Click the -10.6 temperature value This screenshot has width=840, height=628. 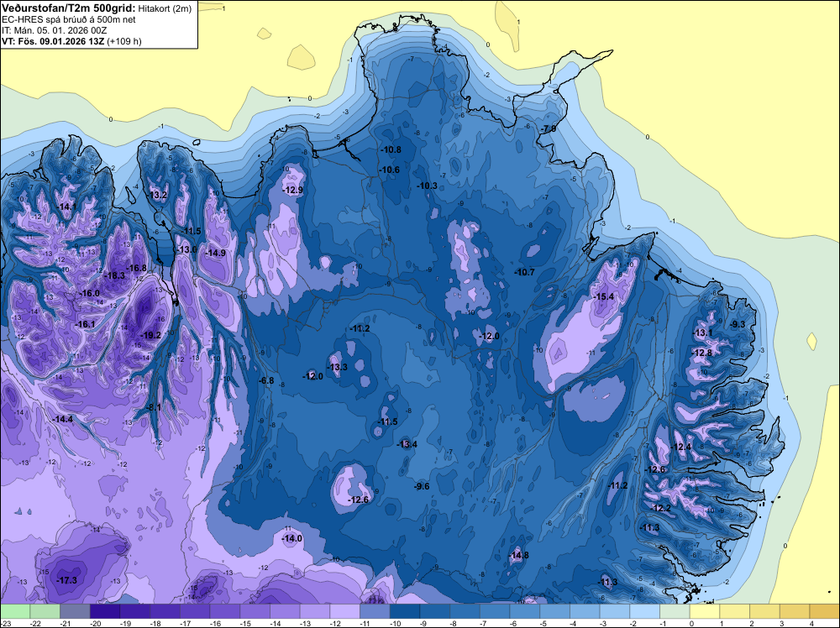coord(389,170)
